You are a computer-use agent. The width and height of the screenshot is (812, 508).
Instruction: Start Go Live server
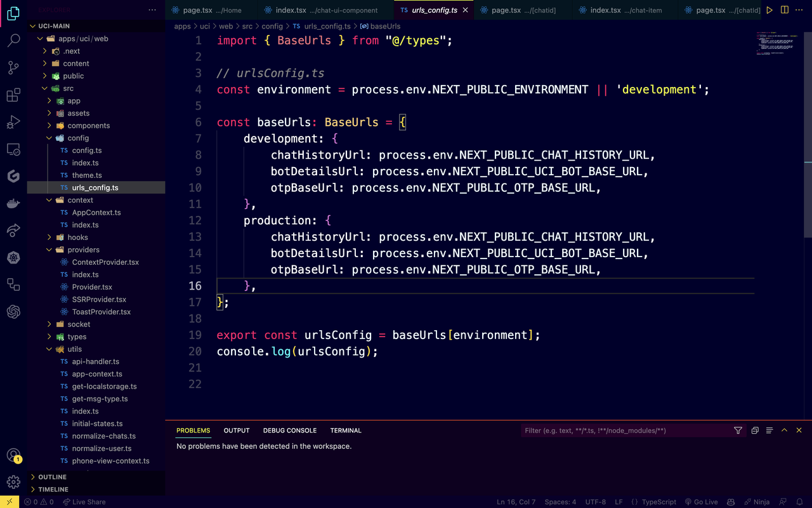coord(701,502)
